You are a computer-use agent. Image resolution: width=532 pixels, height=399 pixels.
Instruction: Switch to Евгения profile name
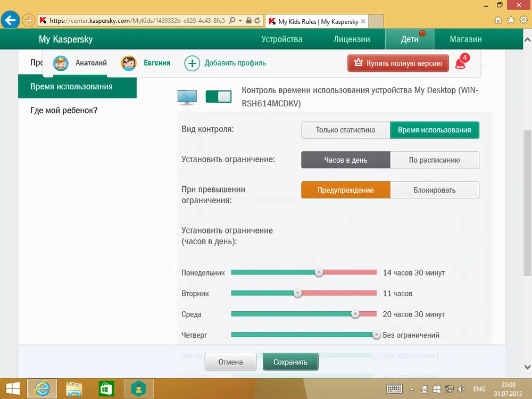[x=157, y=63]
